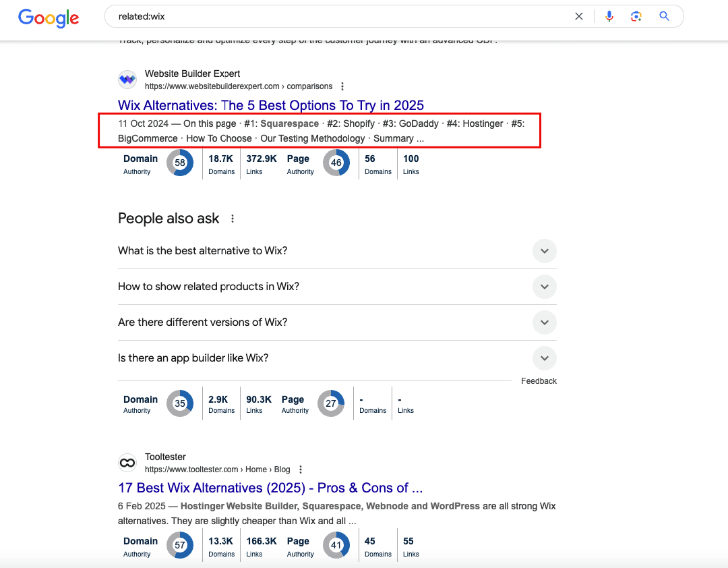Expand "What is the best alternative to Wix?"

coord(544,251)
